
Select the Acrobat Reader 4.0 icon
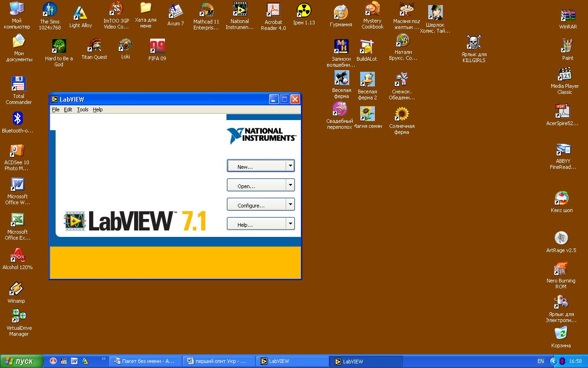(x=273, y=17)
